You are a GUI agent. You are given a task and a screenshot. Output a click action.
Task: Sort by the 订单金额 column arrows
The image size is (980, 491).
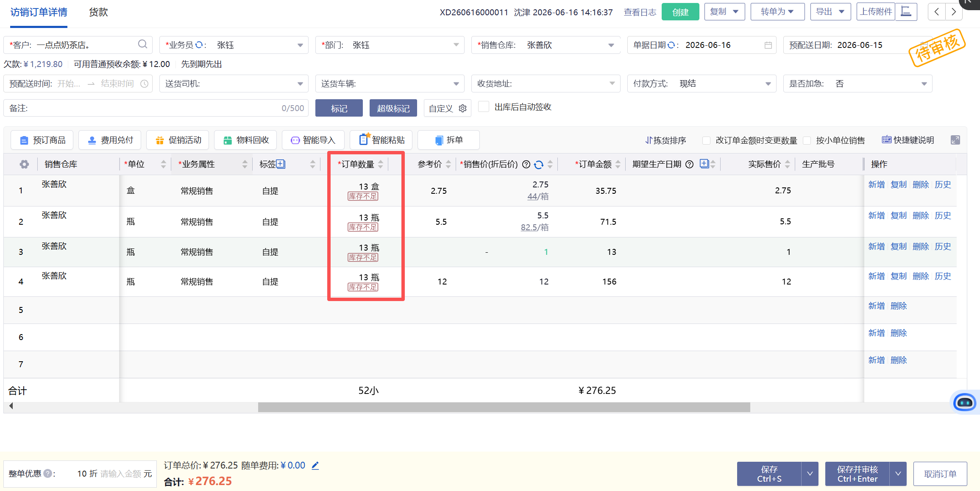click(x=618, y=164)
